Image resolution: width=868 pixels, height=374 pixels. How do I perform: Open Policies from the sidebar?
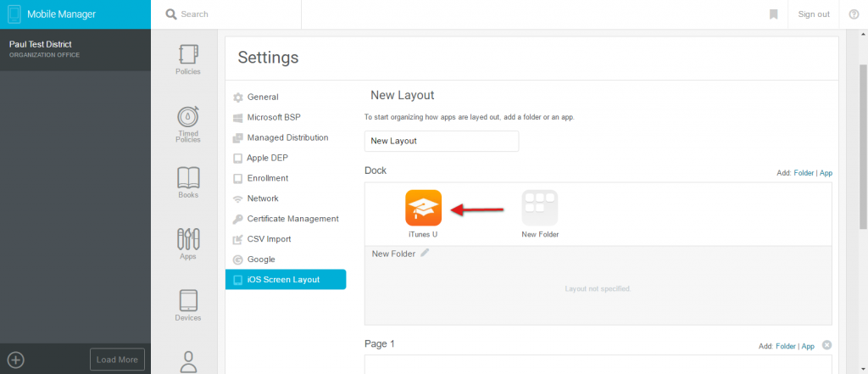pos(188,59)
